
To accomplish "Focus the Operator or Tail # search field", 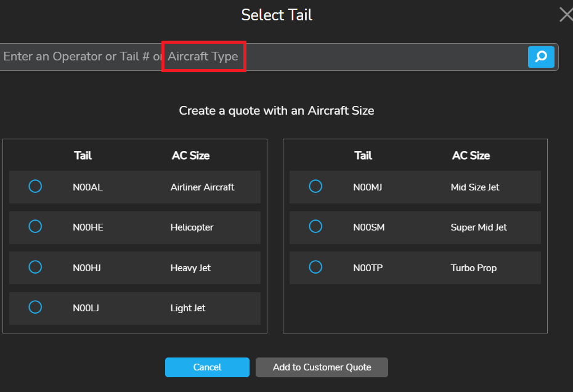I will pyautogui.click(x=259, y=57).
